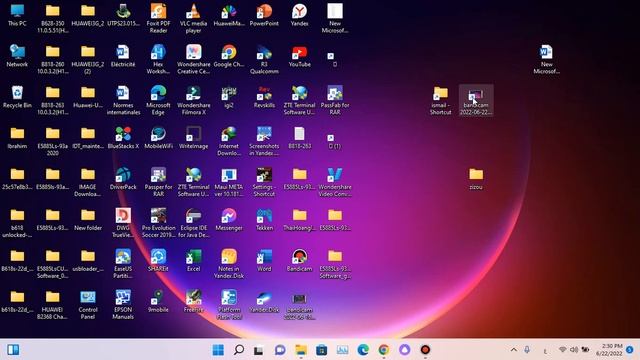Open the This PC desktop icon
640x360 pixels.
tap(17, 15)
